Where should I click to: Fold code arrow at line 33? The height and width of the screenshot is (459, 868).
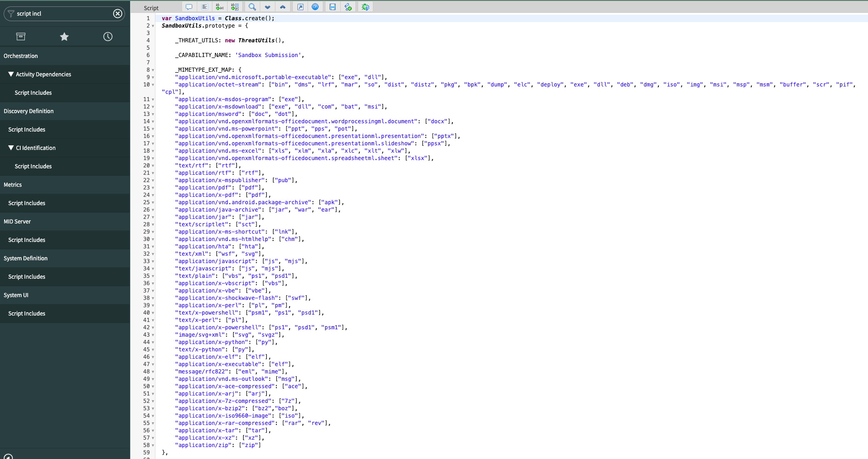[153, 262]
